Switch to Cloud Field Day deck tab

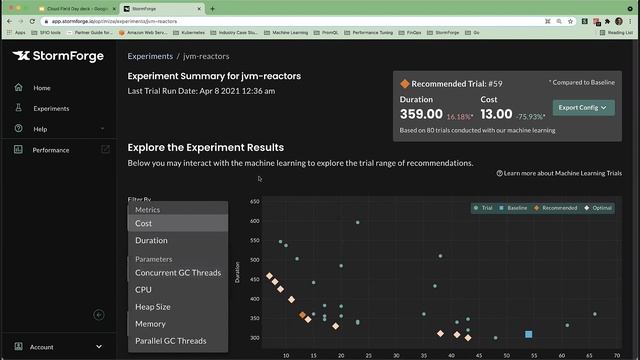click(x=77, y=9)
